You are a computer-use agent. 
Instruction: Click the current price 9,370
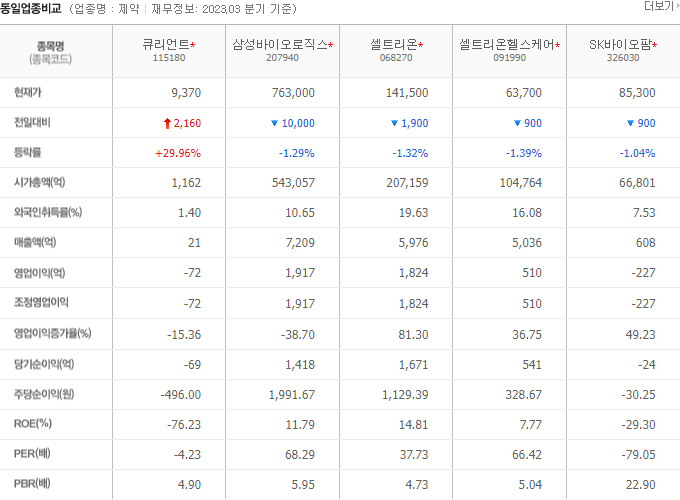coord(186,93)
